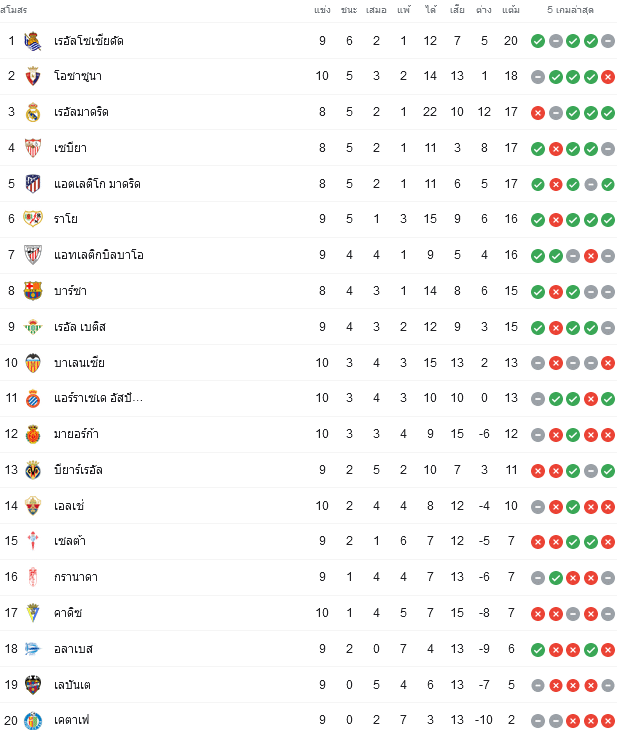
Task: Select the เซลต้า team name
Action: 70,541
